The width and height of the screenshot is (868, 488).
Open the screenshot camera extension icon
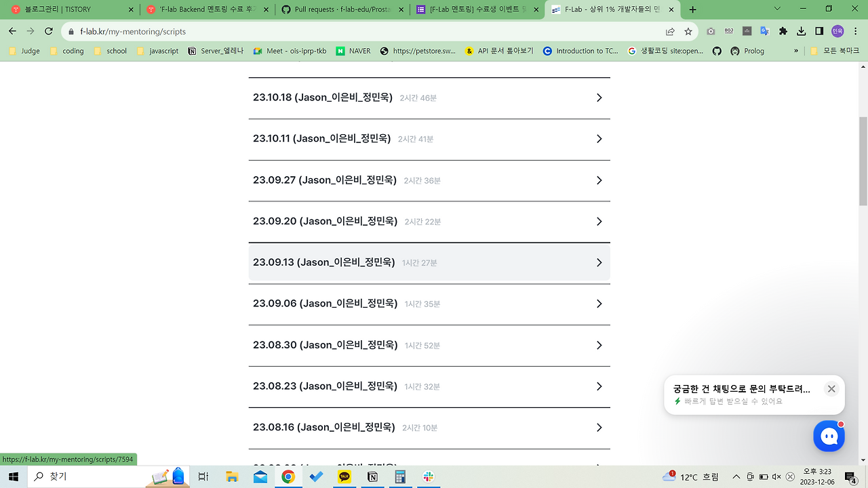click(x=711, y=31)
